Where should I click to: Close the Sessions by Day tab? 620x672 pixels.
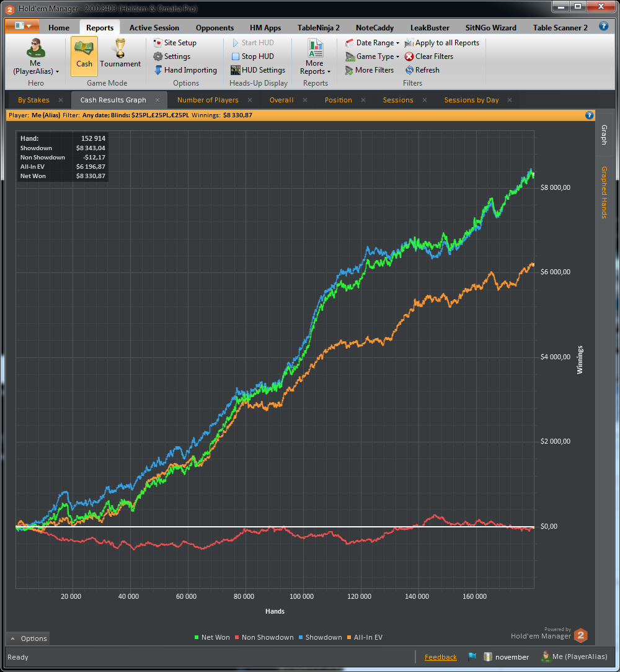(x=510, y=100)
